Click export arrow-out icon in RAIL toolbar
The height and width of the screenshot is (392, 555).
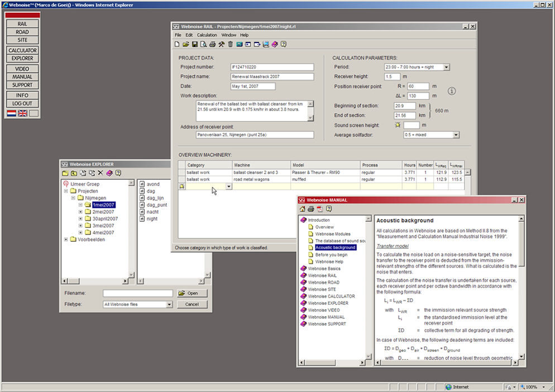[257, 44]
